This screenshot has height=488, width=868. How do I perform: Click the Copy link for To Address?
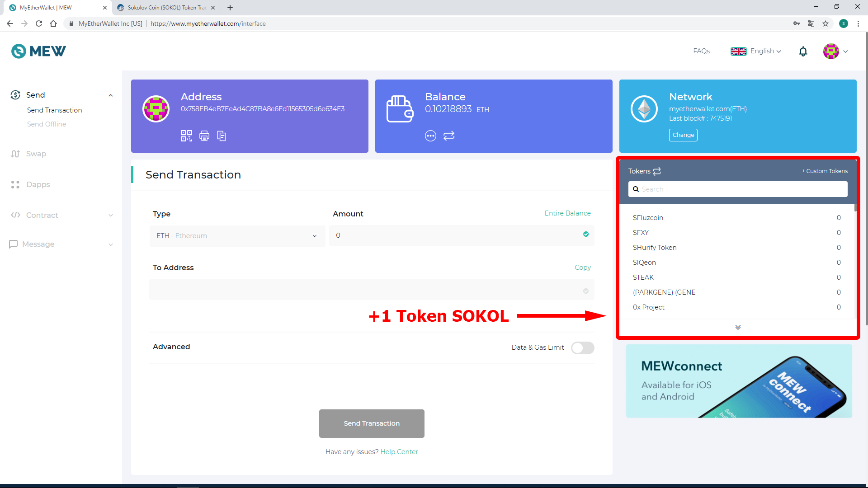[583, 267]
